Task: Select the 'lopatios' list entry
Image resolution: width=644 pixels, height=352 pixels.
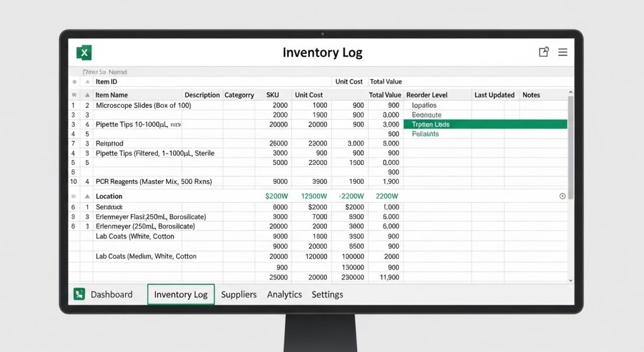Action: tap(425, 105)
